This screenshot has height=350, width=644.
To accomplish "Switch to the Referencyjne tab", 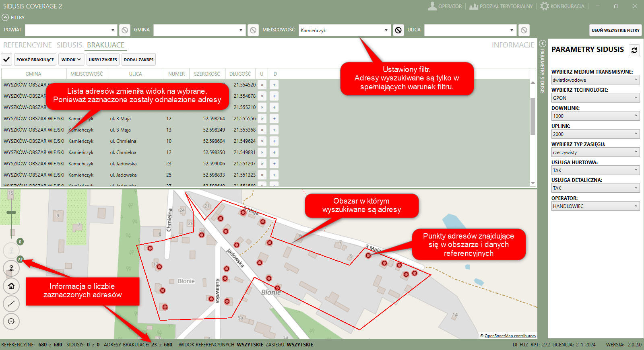I will [x=27, y=45].
